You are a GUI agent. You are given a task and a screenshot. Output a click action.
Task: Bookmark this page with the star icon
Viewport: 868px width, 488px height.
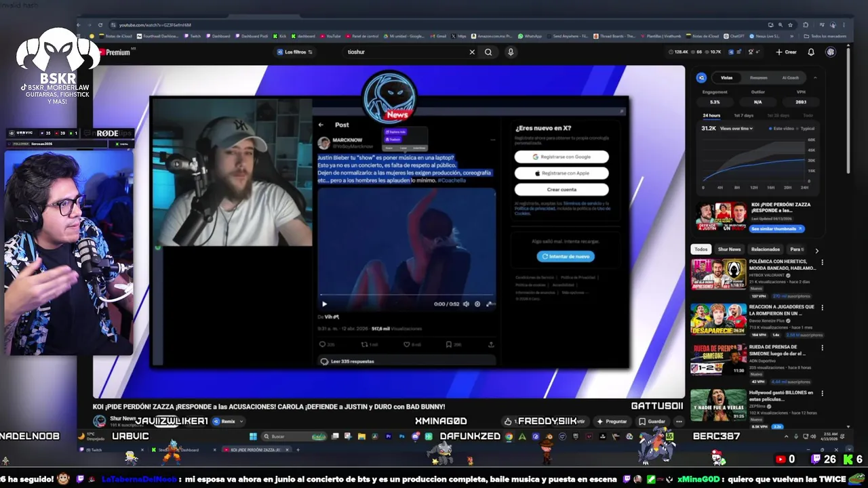click(x=791, y=25)
